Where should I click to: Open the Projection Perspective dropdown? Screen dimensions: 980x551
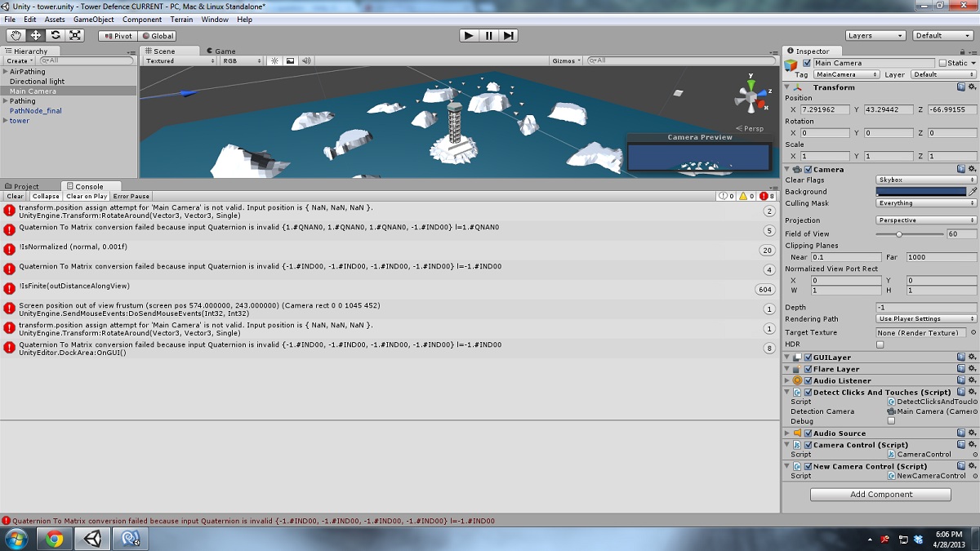point(926,220)
